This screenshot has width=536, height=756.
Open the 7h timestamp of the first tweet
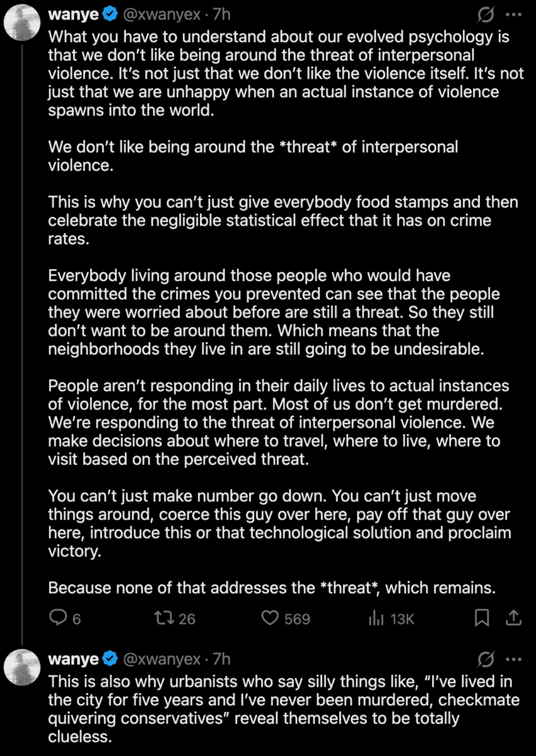pyautogui.click(x=221, y=14)
